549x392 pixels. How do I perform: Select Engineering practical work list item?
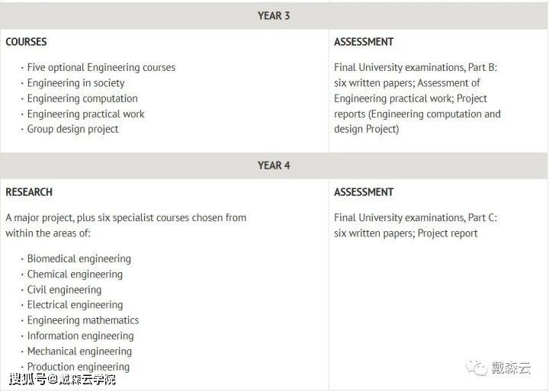[85, 114]
